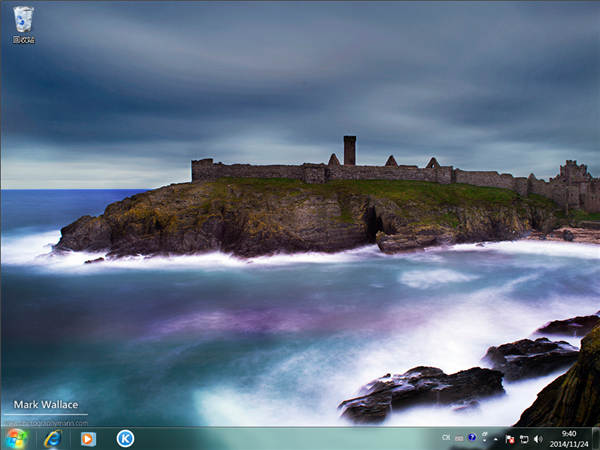Open the language bar keyboard icon
The image size is (600, 450).
coord(459,438)
